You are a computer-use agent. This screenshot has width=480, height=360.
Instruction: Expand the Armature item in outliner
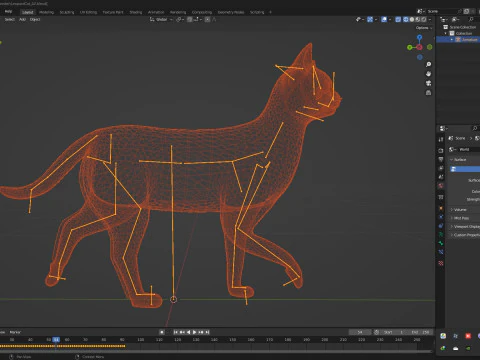tap(452, 40)
